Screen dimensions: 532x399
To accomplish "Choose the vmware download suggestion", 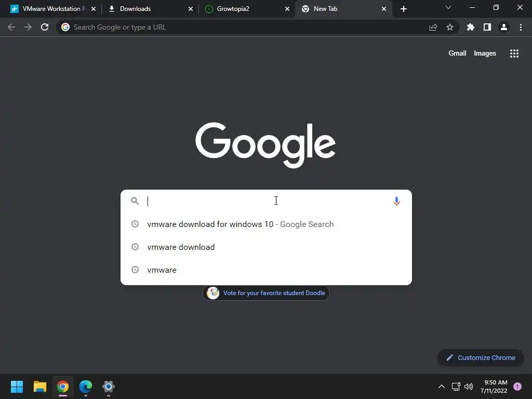I will pos(266,247).
